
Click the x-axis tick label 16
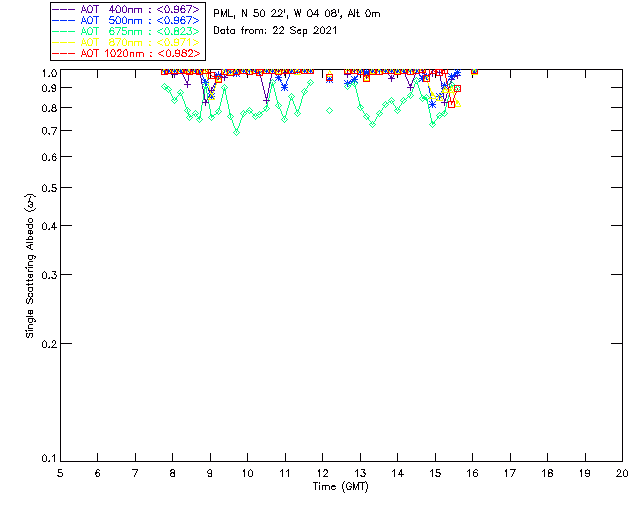click(x=473, y=473)
